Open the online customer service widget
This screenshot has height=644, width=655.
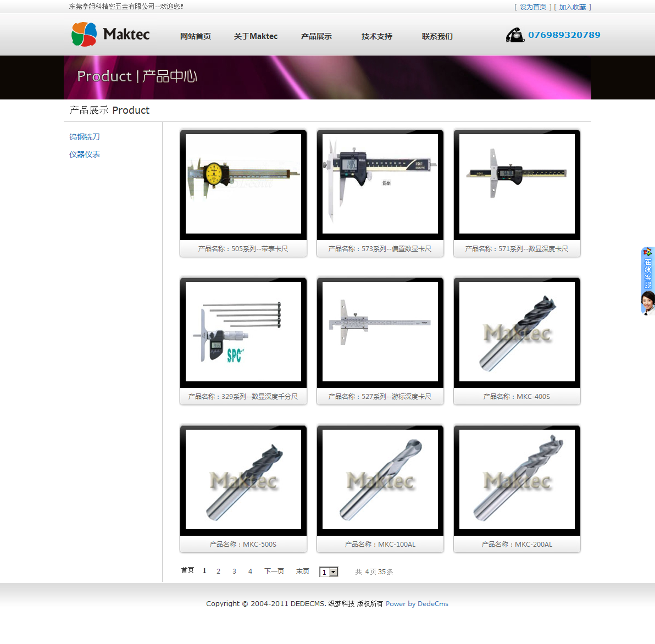pos(648,281)
